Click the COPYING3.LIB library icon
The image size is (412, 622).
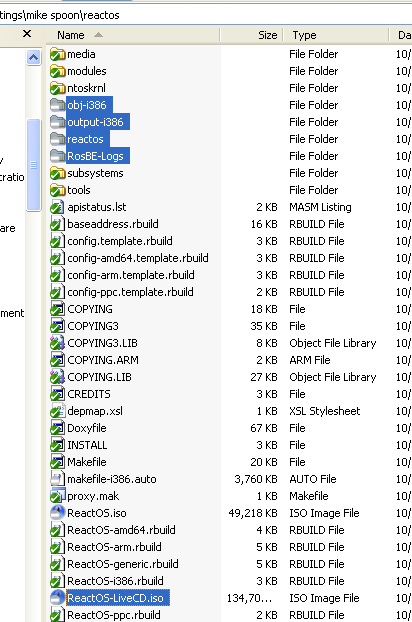click(x=57, y=343)
